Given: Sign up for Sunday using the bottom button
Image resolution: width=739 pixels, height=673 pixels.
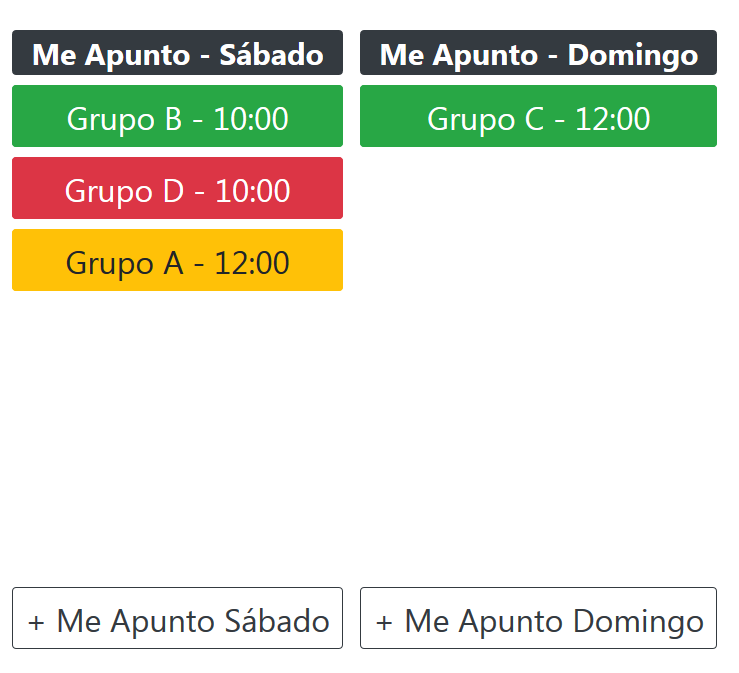Looking at the screenshot, I should (x=538, y=619).
